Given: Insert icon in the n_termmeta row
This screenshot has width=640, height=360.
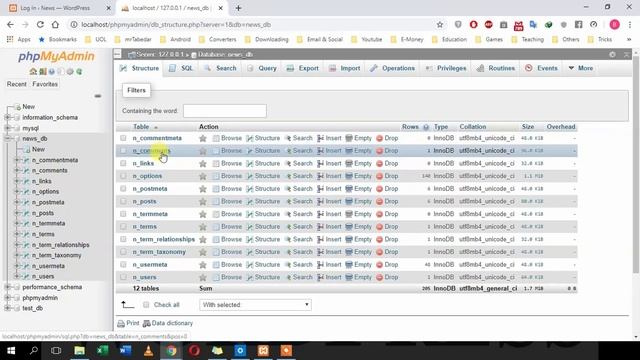Looking at the screenshot, I should tap(320, 214).
